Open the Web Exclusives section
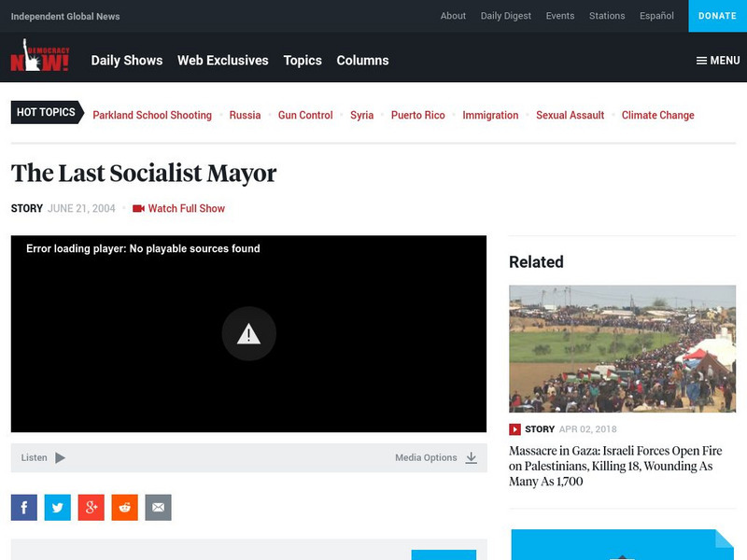Viewport: 747px width, 560px height. tap(224, 60)
